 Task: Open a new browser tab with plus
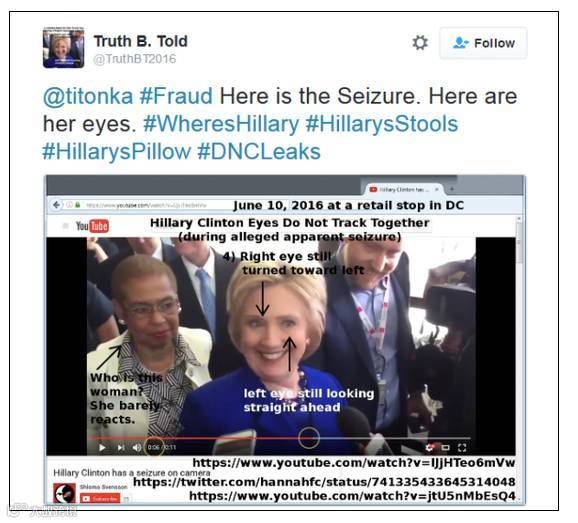(x=452, y=189)
